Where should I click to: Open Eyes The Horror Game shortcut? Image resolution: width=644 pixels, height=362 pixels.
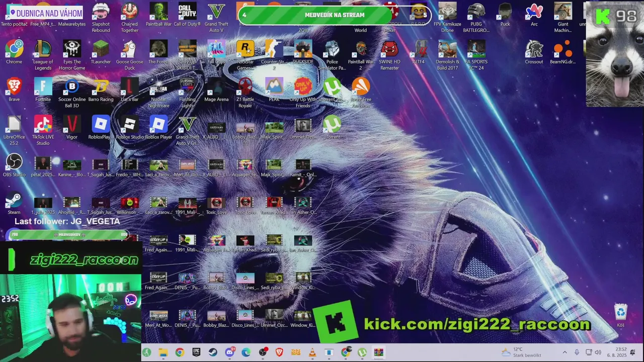(x=72, y=55)
